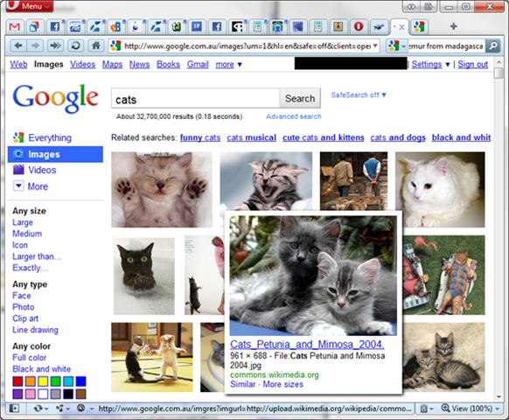Toggle the Opera side panel button
The image size is (509, 420).
point(14,409)
